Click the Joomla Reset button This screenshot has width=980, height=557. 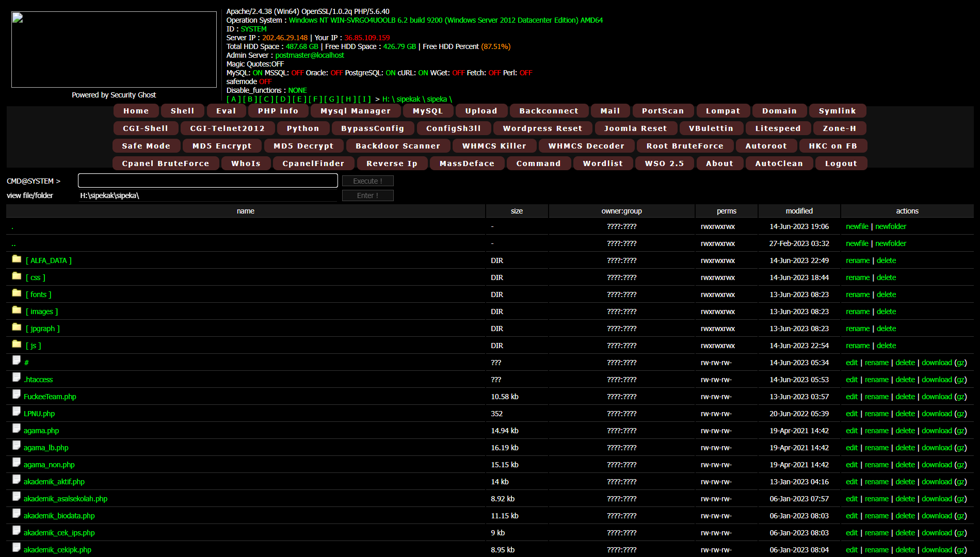pos(635,128)
